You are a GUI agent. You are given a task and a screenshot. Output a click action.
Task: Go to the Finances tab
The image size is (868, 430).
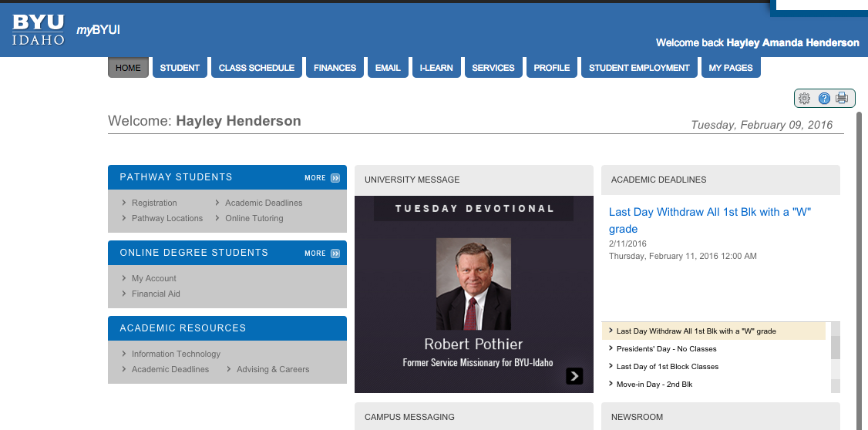coord(335,68)
